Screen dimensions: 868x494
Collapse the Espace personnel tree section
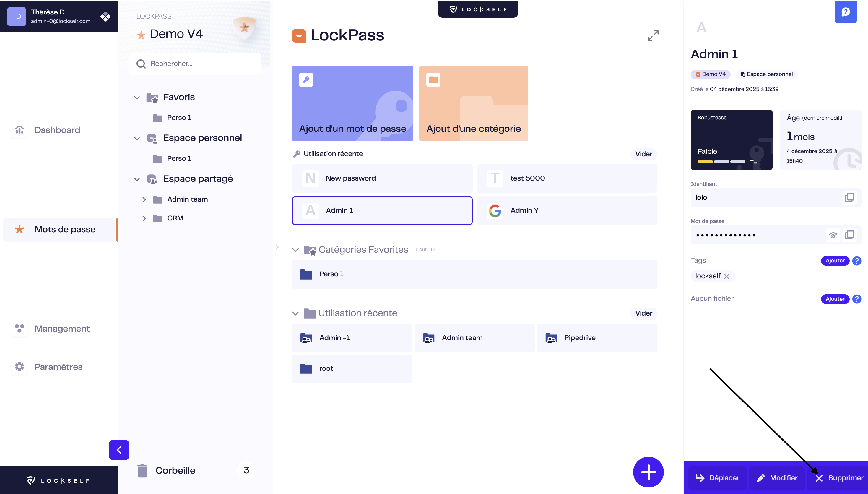(137, 139)
